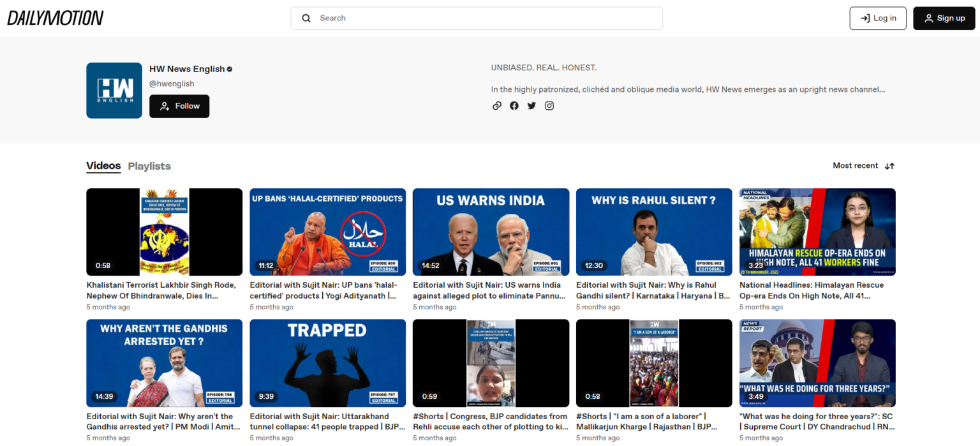Screen dimensions: 980x446
Task: Open the Rehli candidates Shorts thumbnail
Action: 491,363
